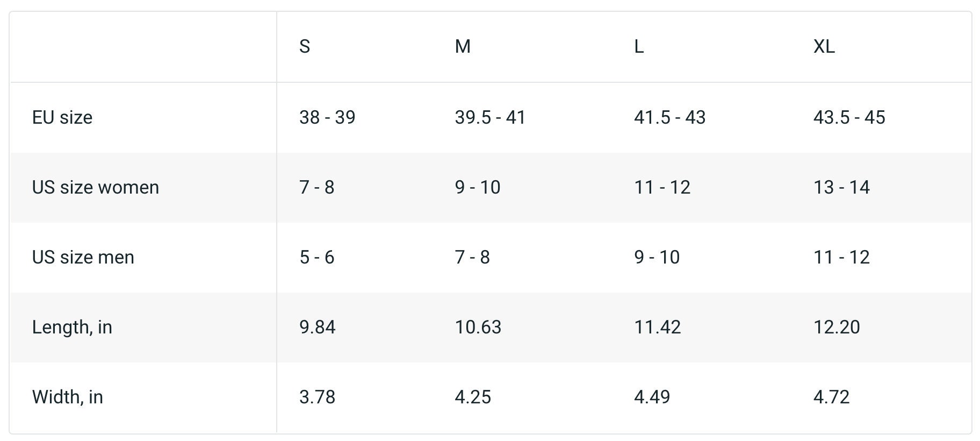Click the Length, in row label
This screenshot has height=441, width=980.
[72, 327]
